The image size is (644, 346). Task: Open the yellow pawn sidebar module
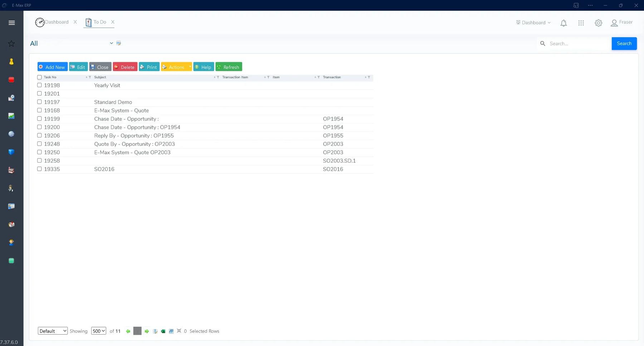(11, 61)
